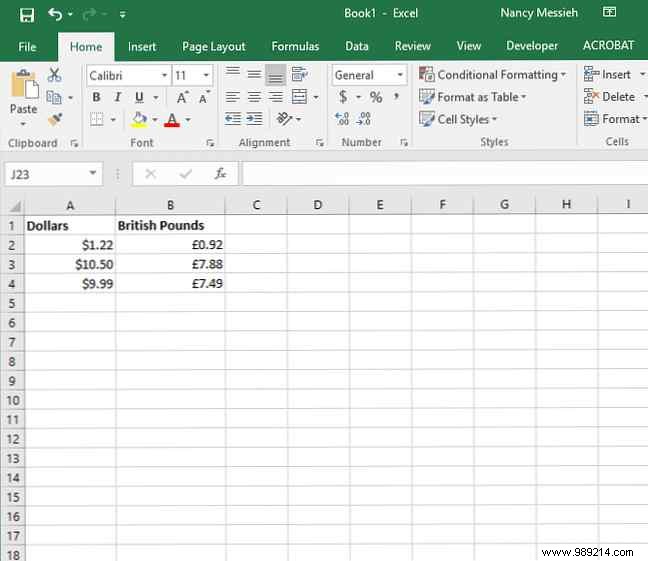Image resolution: width=648 pixels, height=561 pixels.
Task: Click the Select All corner triangle
Action: (x=15, y=205)
